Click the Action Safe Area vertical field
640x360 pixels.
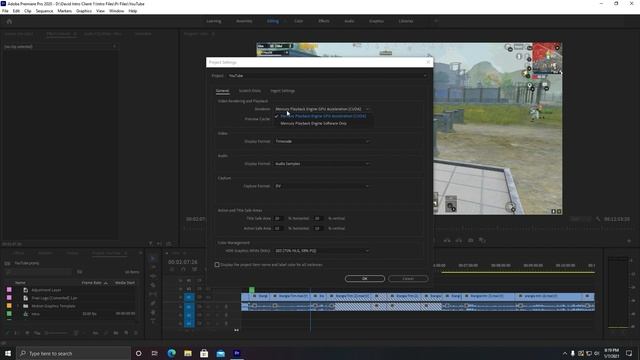(x=318, y=228)
